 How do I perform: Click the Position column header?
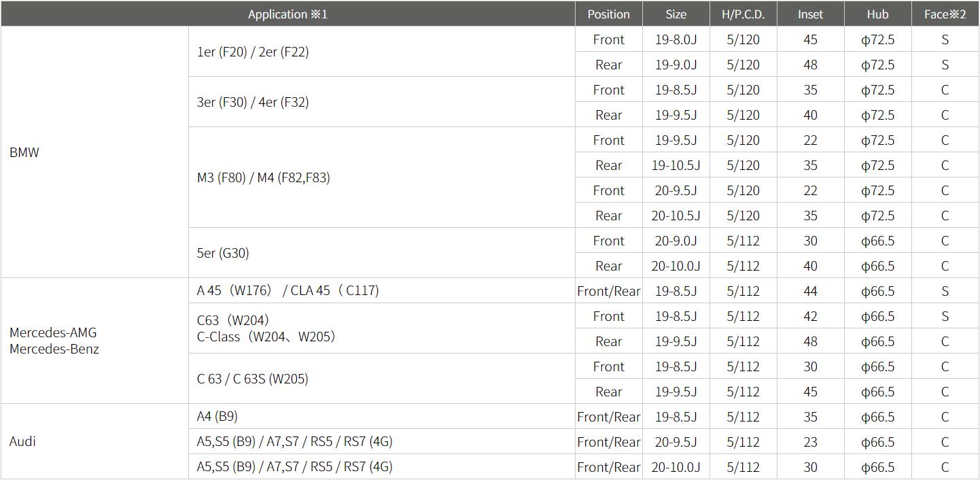coord(608,14)
